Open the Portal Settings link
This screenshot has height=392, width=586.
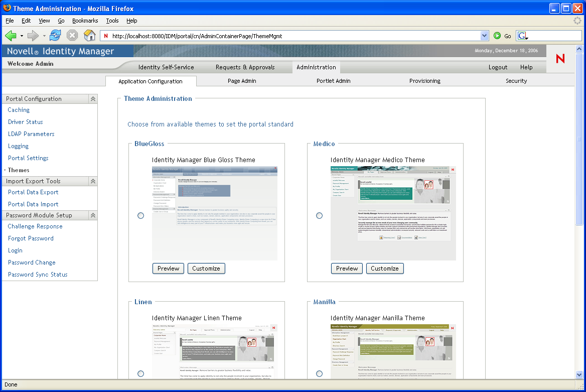tap(28, 158)
